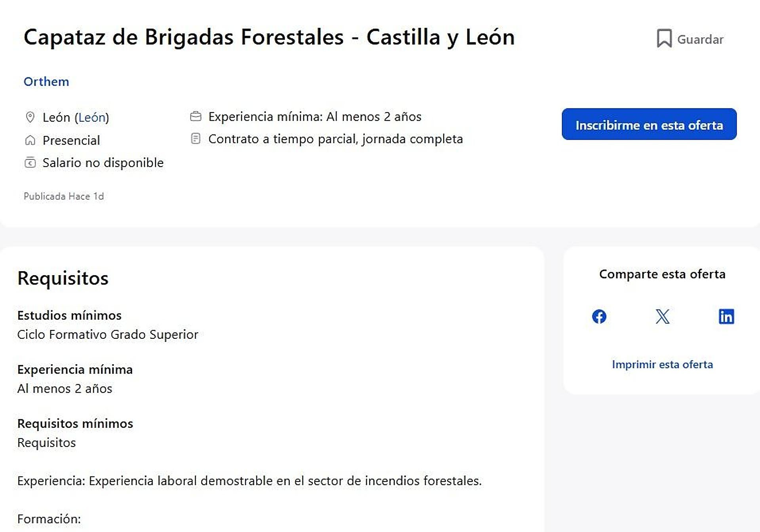The height and width of the screenshot is (532, 760).
Task: Click the location pin icon beside León
Action: [30, 117]
